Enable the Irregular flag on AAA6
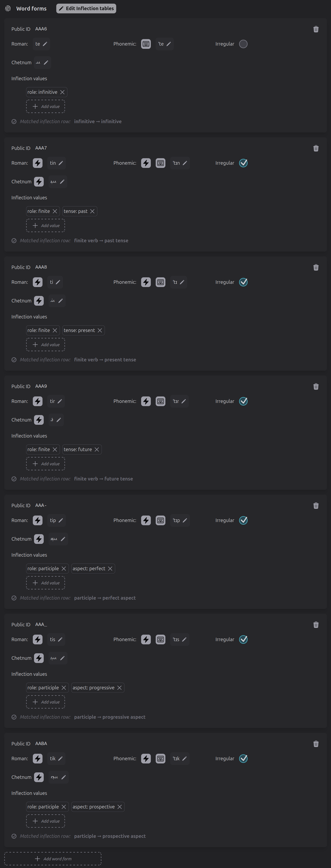The image size is (331, 868). [x=243, y=44]
